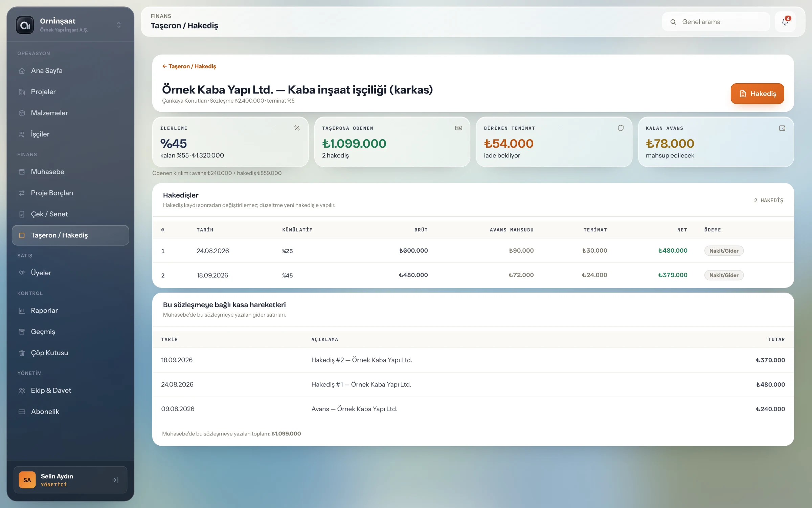
Task: Open Ana Sayfa from sidebar
Action: coord(70,71)
